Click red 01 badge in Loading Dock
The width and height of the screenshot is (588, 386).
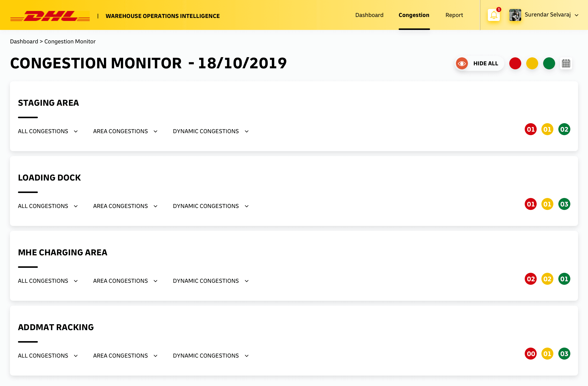pyautogui.click(x=530, y=204)
